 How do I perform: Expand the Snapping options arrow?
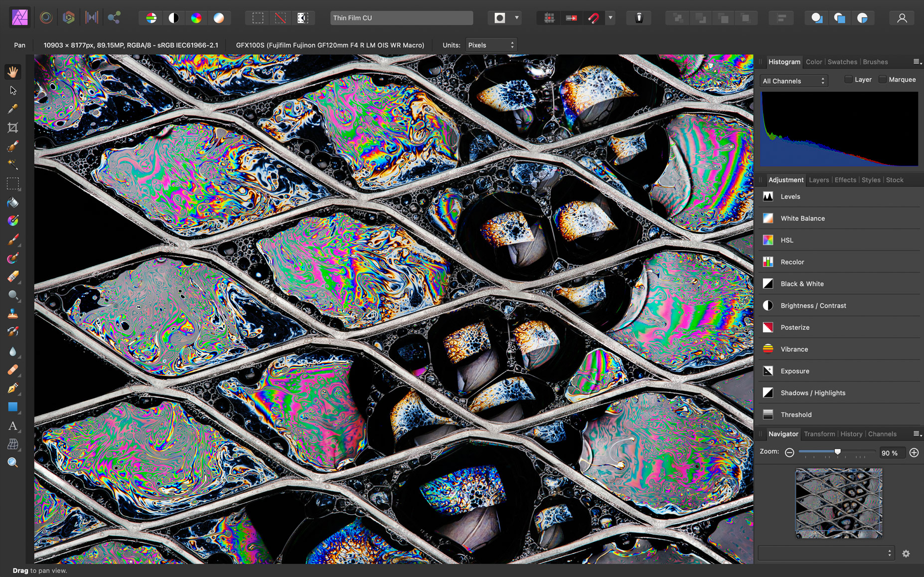[611, 18]
